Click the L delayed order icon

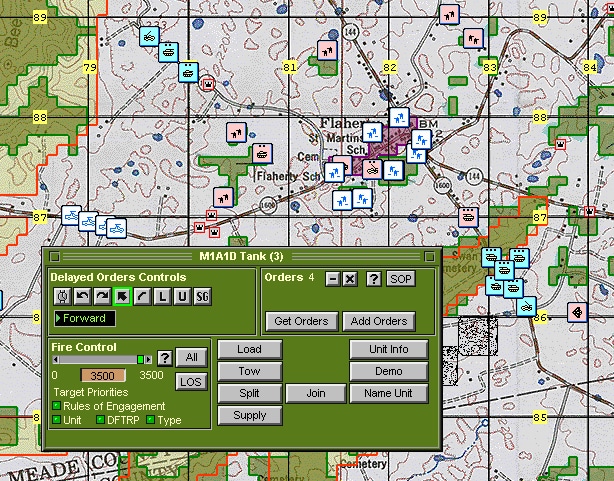click(162, 296)
